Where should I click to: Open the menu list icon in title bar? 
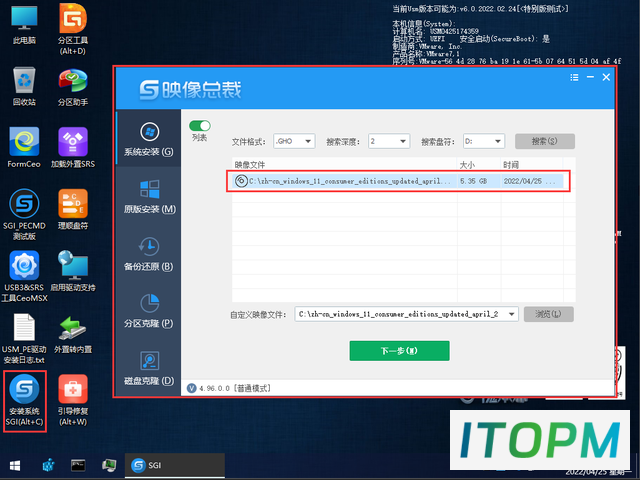pyautogui.click(x=574, y=77)
